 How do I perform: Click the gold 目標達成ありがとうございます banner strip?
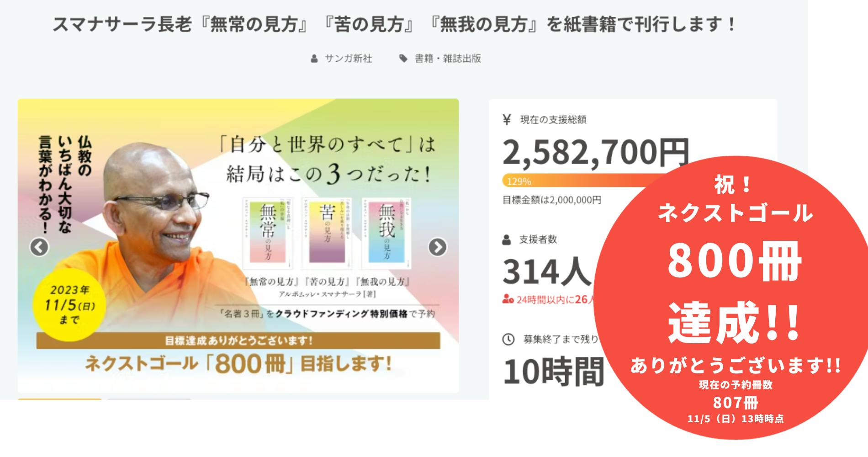pos(238,341)
